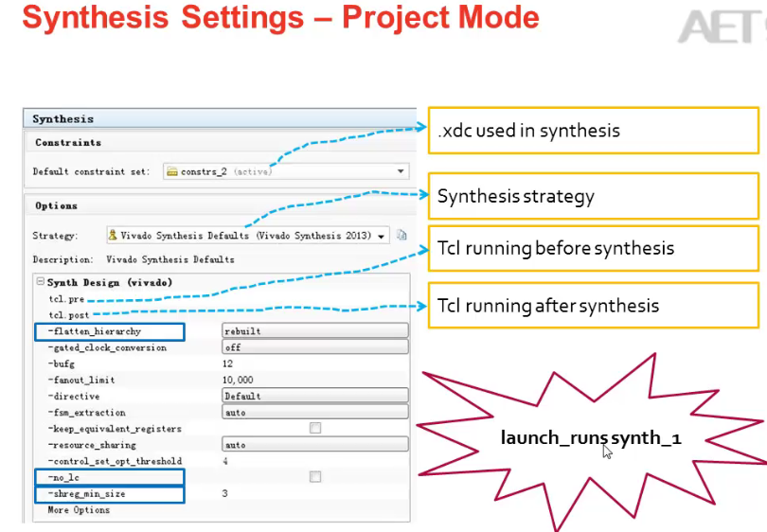
Task: Select the -keep_equivalent_registers option label
Action: pos(115,429)
